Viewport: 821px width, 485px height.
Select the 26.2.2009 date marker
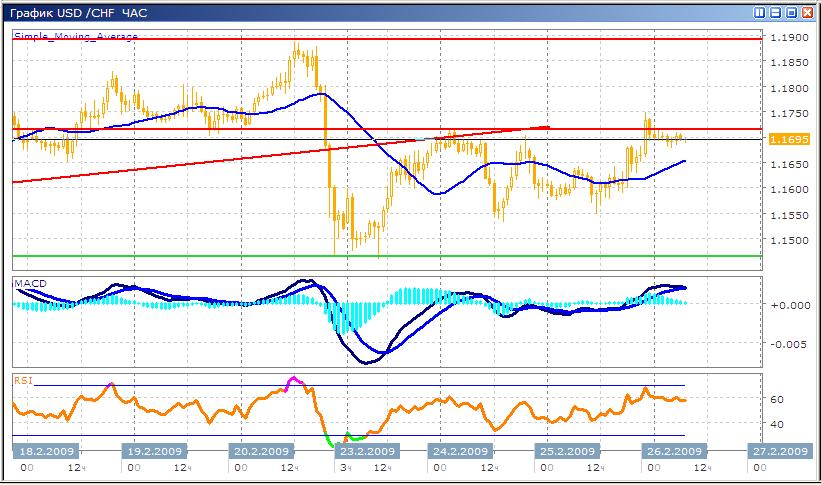coord(673,451)
